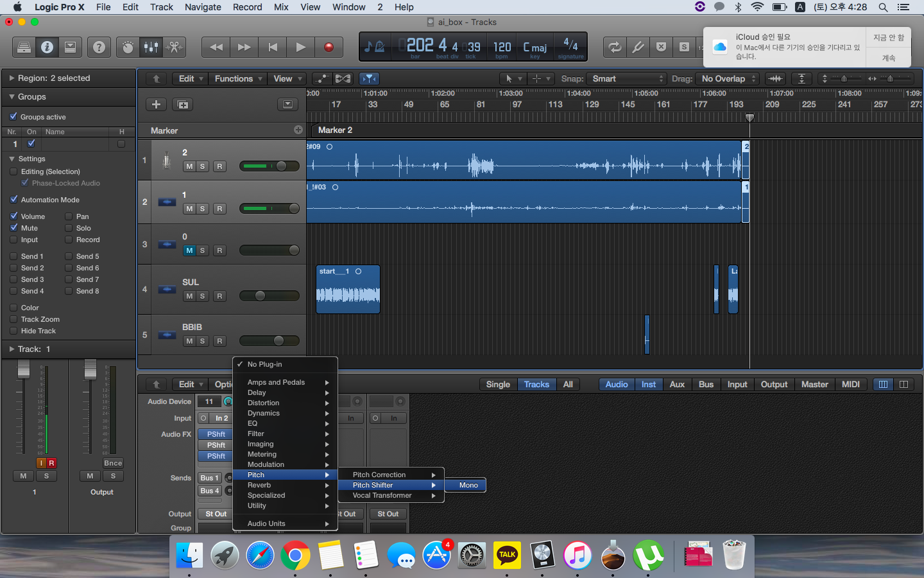924x578 pixels.
Task: Open the tracks area Edit menu
Action: click(191, 78)
